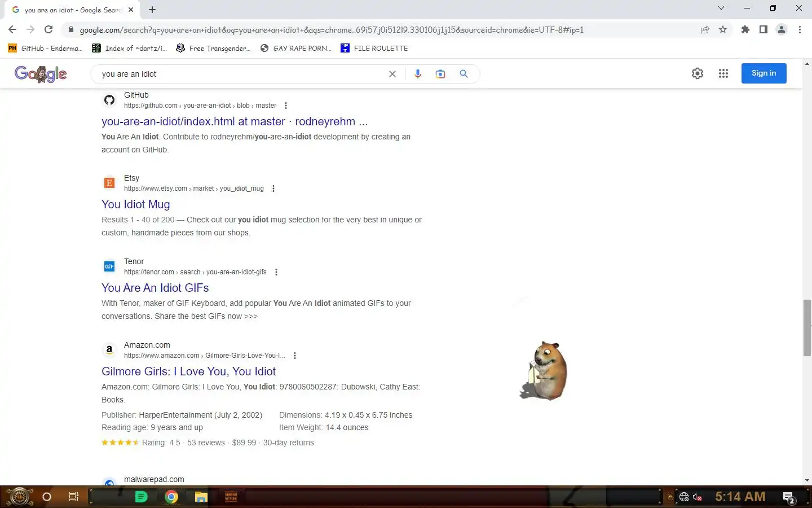Open more options for GitHub result
The image size is (812, 508).
pyautogui.click(x=286, y=106)
